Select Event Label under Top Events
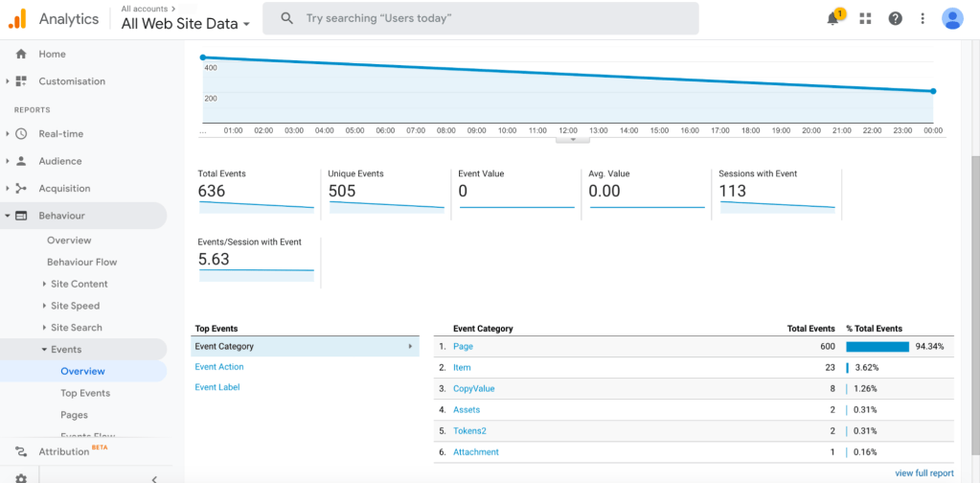The height and width of the screenshot is (483, 980). coord(217,387)
